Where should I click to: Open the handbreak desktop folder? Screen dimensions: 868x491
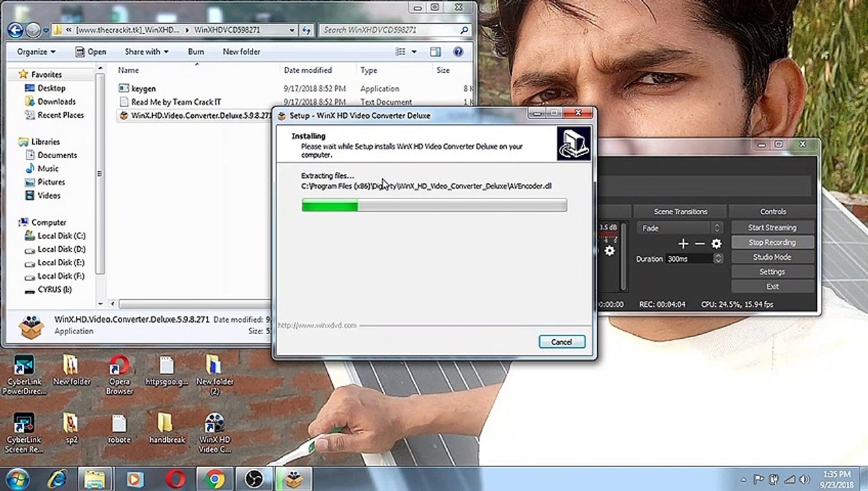pos(167,428)
